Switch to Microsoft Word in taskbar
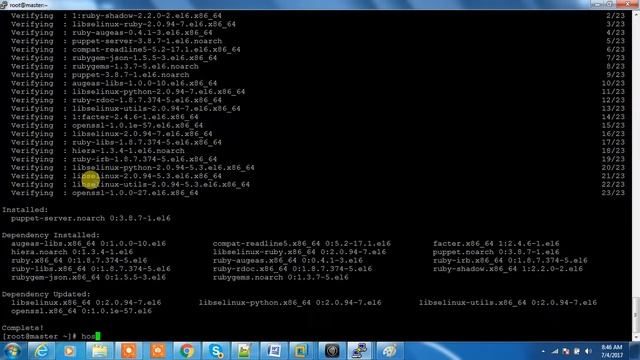 tap(273, 351)
